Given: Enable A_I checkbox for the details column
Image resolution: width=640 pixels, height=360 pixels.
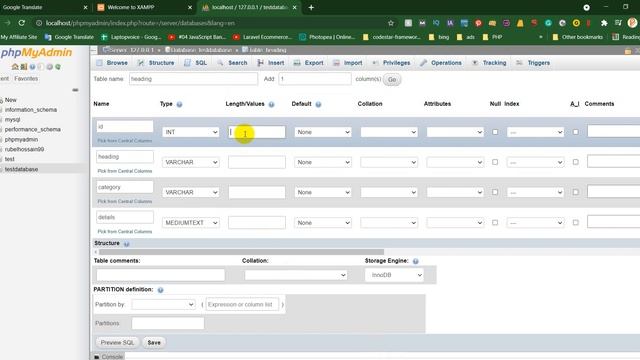Looking at the screenshot, I should pos(576,222).
